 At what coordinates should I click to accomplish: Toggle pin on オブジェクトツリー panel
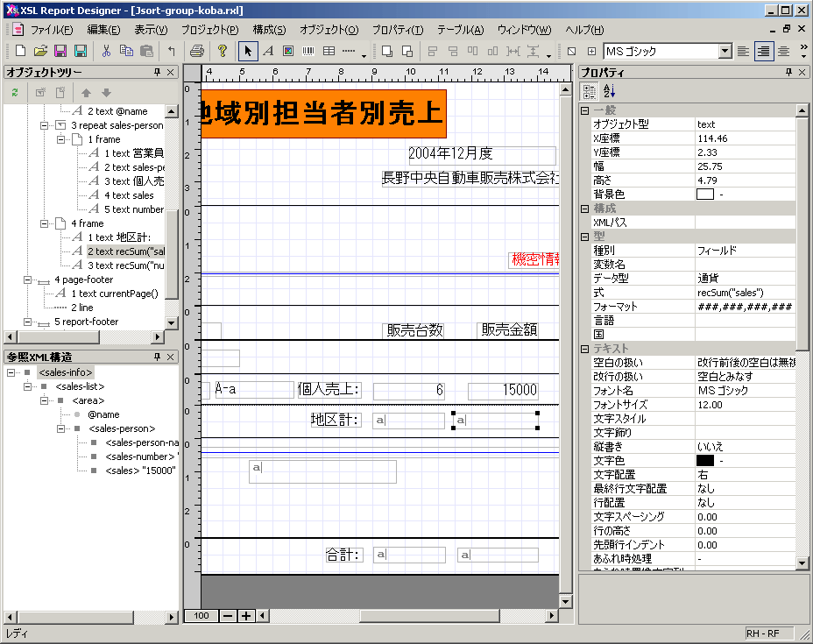click(157, 72)
